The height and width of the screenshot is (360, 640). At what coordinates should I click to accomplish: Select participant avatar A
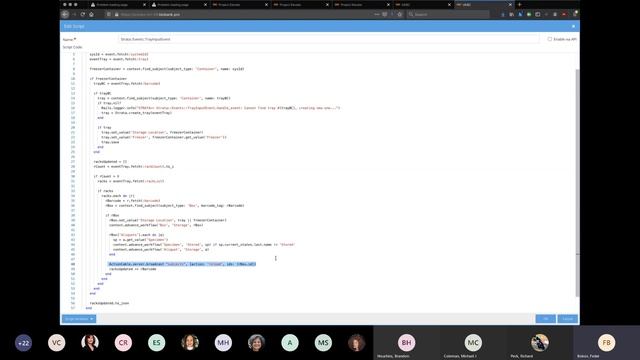point(290,343)
